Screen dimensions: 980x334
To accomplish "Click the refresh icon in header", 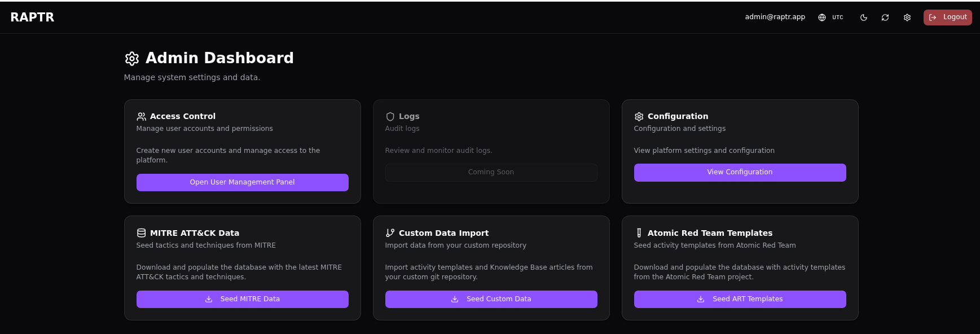I will pyautogui.click(x=885, y=17).
